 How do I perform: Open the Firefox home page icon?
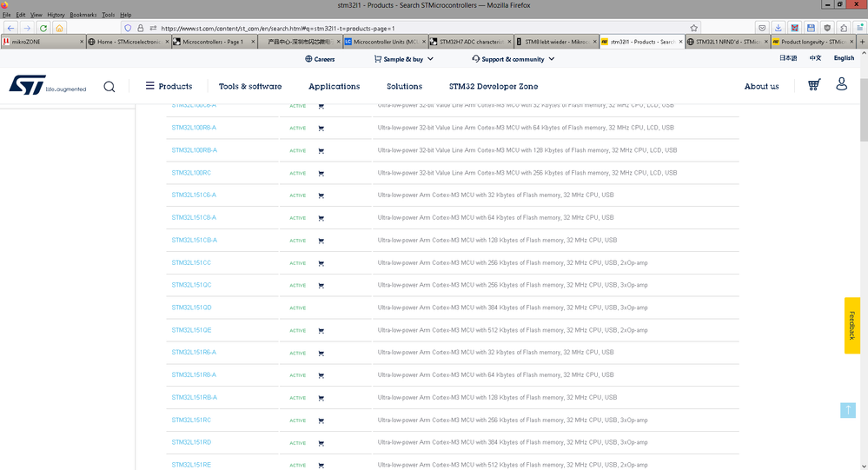(59, 28)
